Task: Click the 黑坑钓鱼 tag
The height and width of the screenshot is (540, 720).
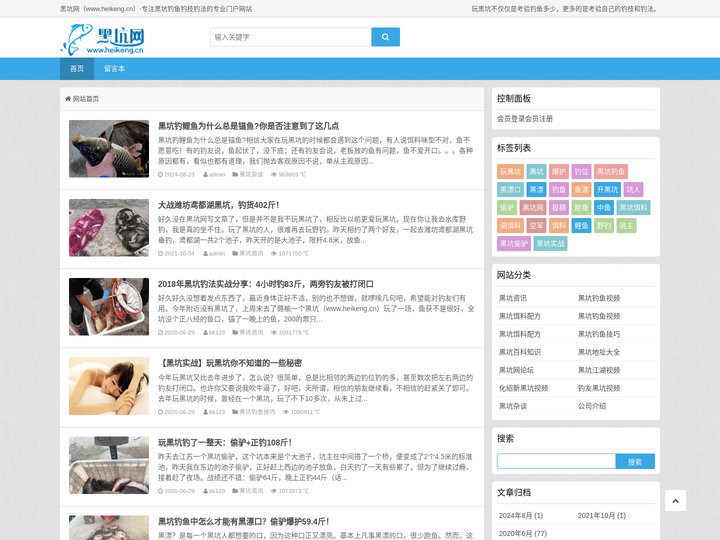Action: pyautogui.click(x=611, y=171)
